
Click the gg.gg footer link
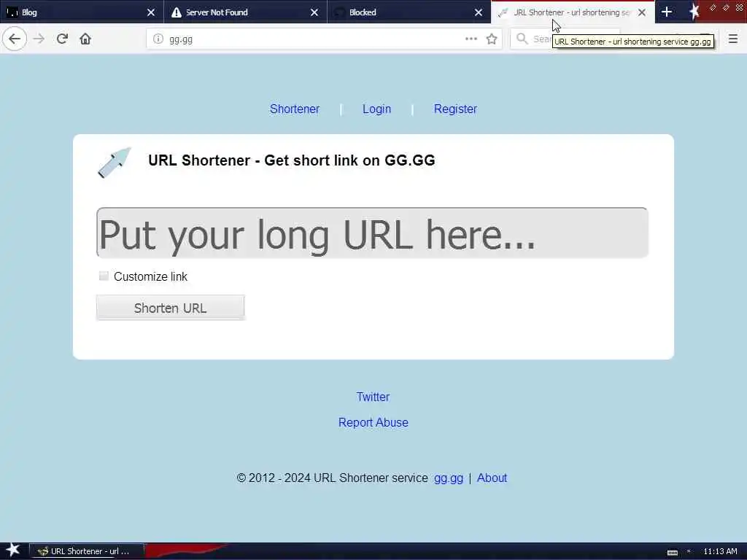449,478
